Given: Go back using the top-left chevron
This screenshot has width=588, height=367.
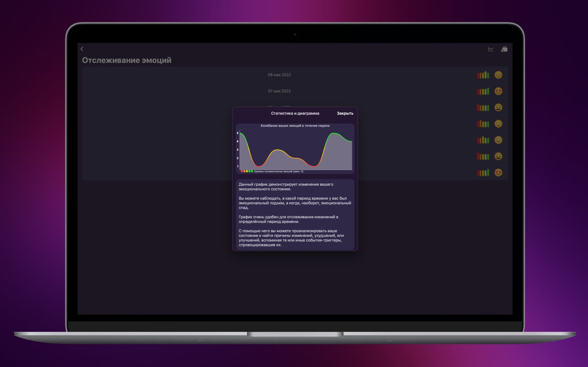Looking at the screenshot, I should coord(82,49).
